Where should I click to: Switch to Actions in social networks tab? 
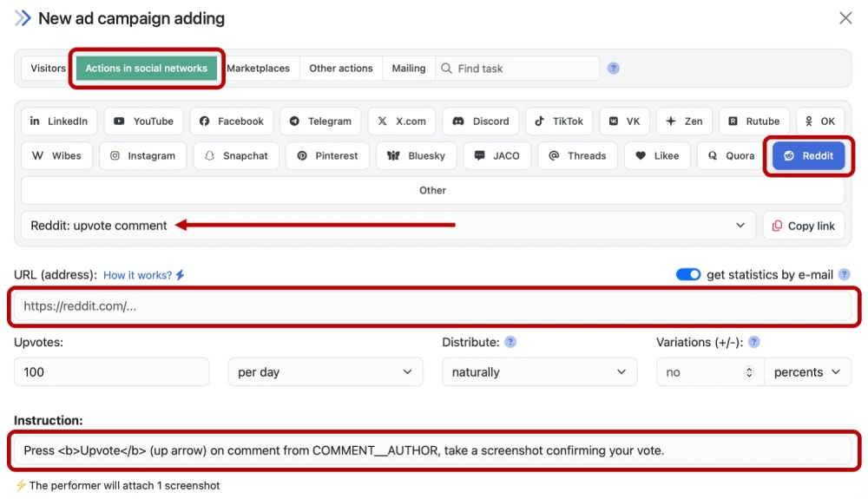click(146, 68)
